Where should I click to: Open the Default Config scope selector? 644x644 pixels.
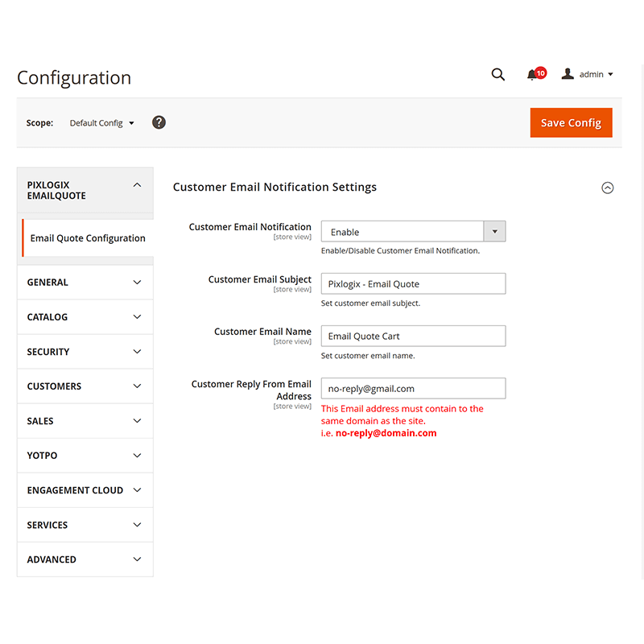(101, 122)
